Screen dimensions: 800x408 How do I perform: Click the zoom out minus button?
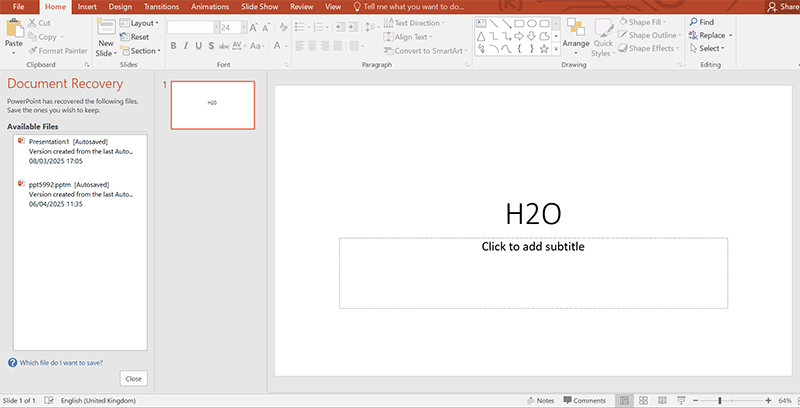pos(696,400)
